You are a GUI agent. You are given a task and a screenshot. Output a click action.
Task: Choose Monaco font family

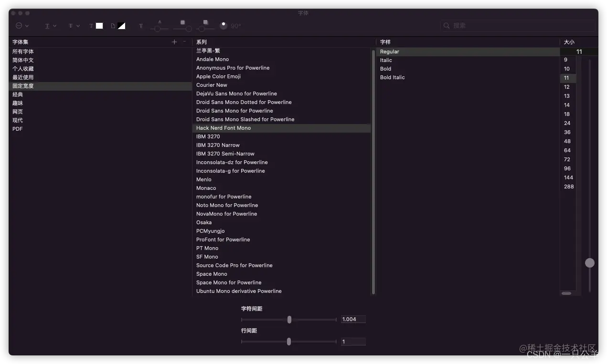[x=282, y=188]
